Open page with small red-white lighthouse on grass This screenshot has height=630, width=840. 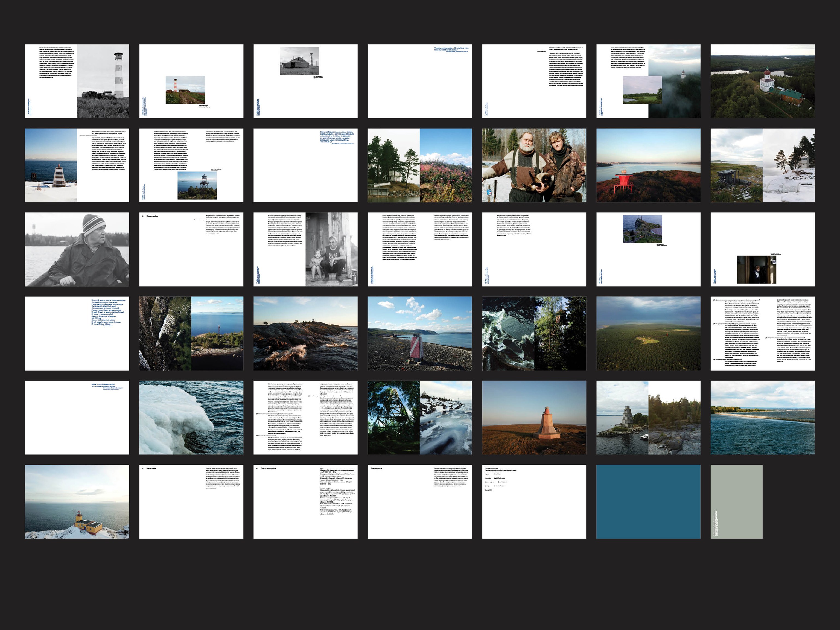coord(191,81)
